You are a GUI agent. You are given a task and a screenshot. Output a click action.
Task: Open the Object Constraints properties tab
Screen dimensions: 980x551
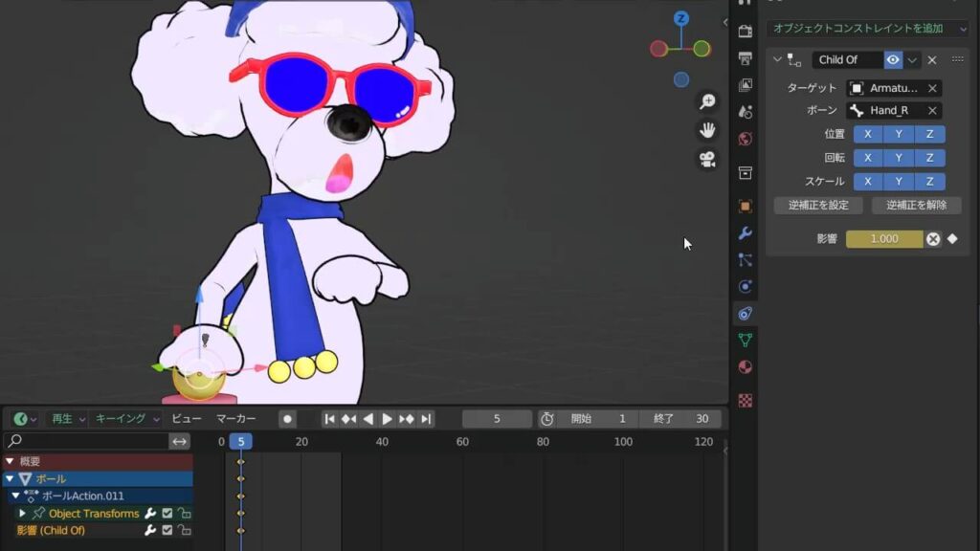(745, 314)
